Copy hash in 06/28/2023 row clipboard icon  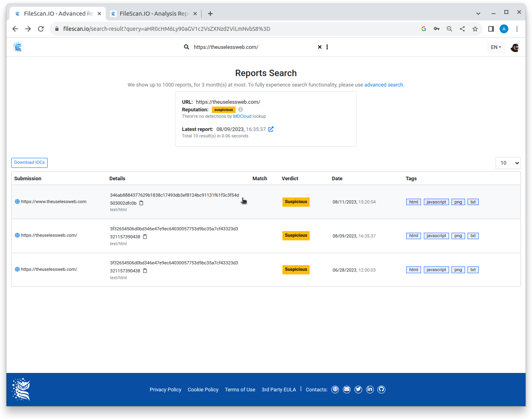(x=145, y=271)
